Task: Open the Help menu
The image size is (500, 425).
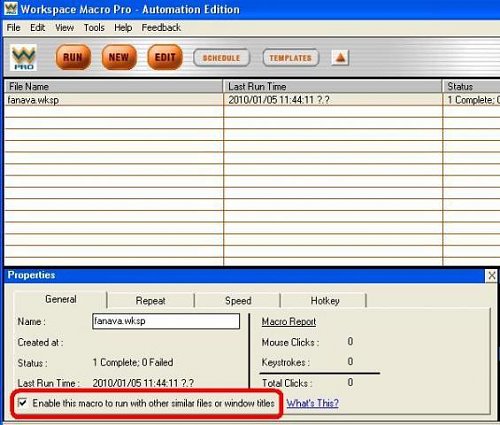Action: (123, 28)
